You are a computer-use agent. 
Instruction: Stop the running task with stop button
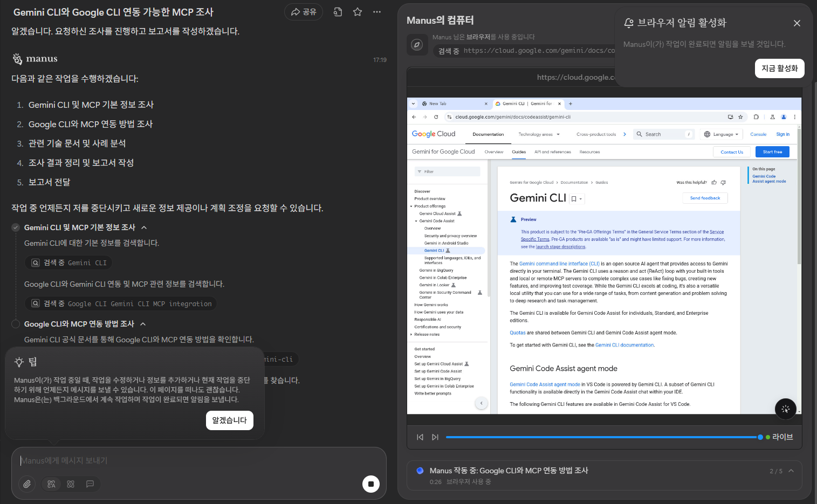click(x=370, y=484)
